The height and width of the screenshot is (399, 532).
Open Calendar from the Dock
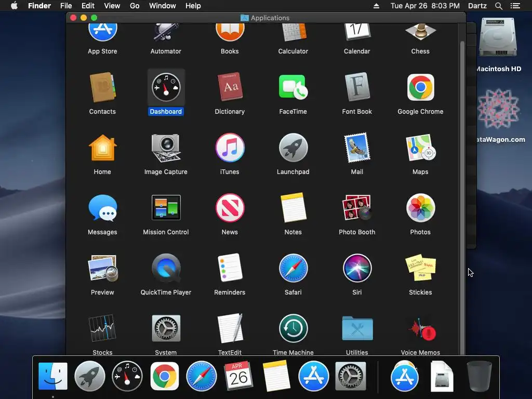click(x=238, y=375)
